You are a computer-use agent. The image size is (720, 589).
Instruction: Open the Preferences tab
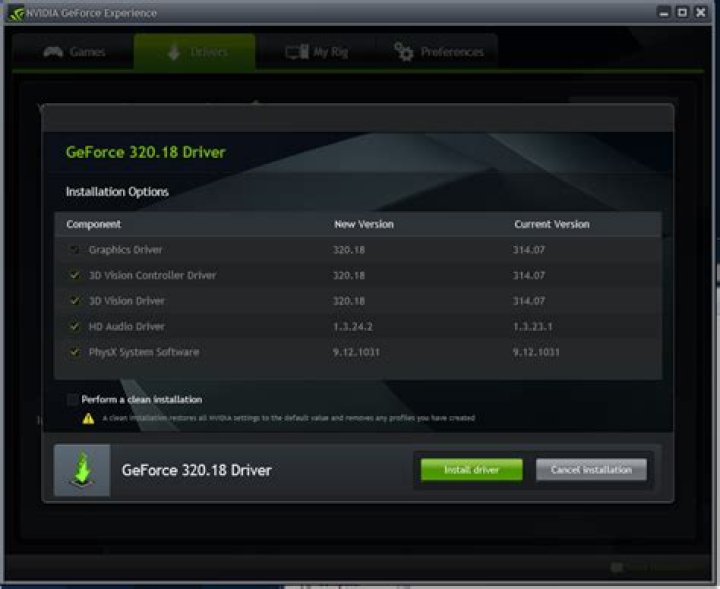point(438,52)
